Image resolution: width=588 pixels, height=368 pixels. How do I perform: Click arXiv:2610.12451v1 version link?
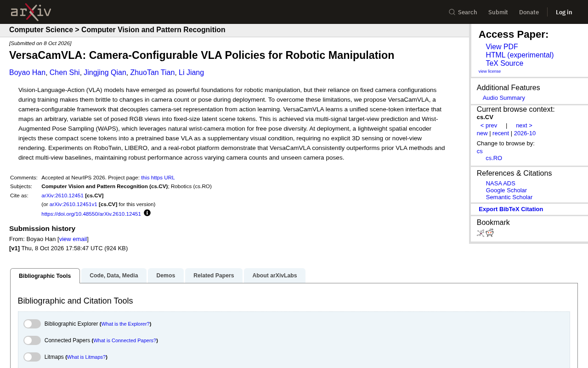pos(73,204)
